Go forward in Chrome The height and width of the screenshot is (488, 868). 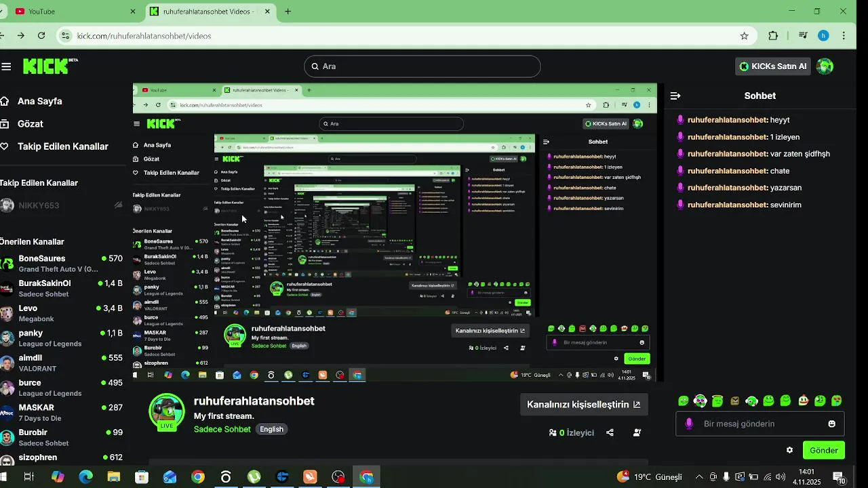(20, 36)
